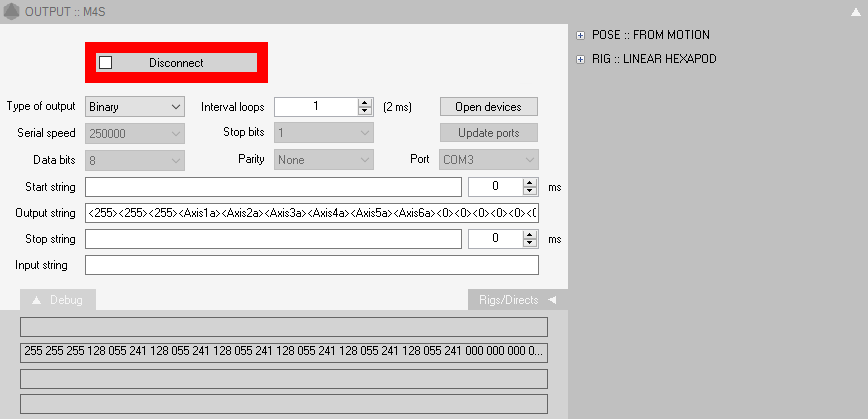This screenshot has height=419, width=868.
Task: Click into the Input string field
Action: (x=312, y=265)
